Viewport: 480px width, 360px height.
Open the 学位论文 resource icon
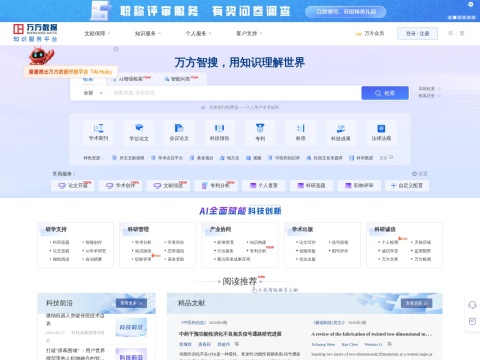coord(139,132)
